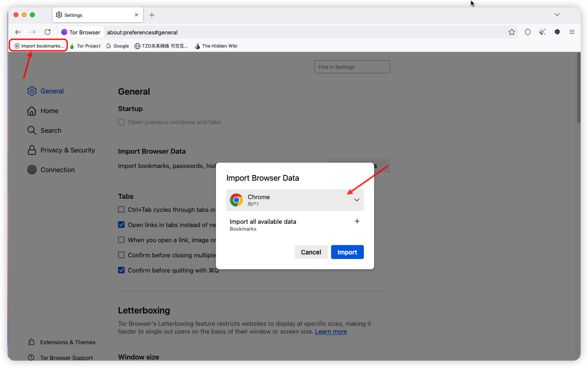588x368 pixels.
Task: Open Privacy & Security settings
Action: click(61, 150)
